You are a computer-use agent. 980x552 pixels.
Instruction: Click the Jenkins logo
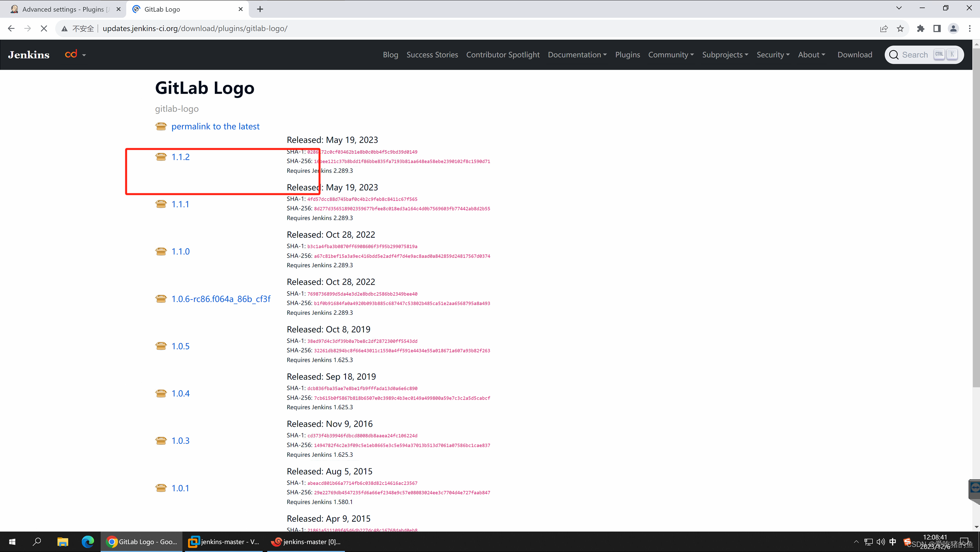[x=29, y=55]
